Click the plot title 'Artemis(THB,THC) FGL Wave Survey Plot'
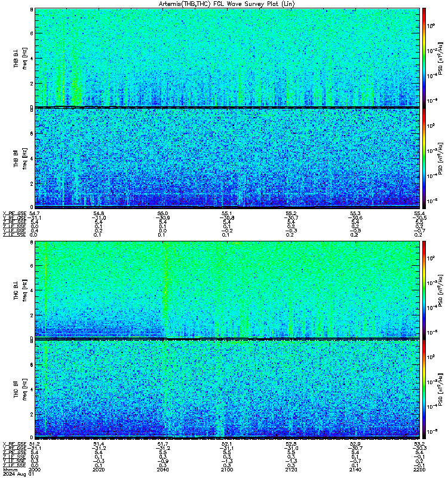The image size is (448, 478). tap(226, 4)
